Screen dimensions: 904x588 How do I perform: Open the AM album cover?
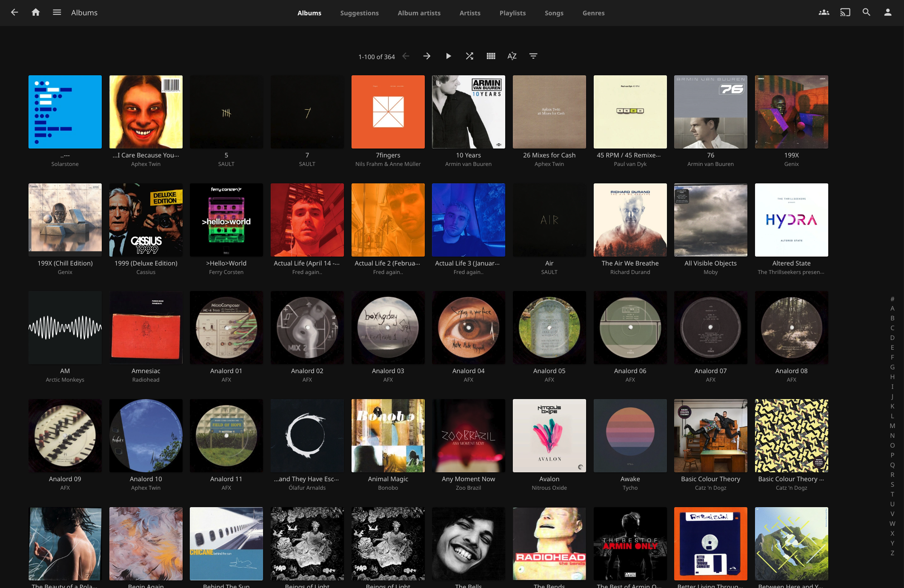click(x=65, y=328)
